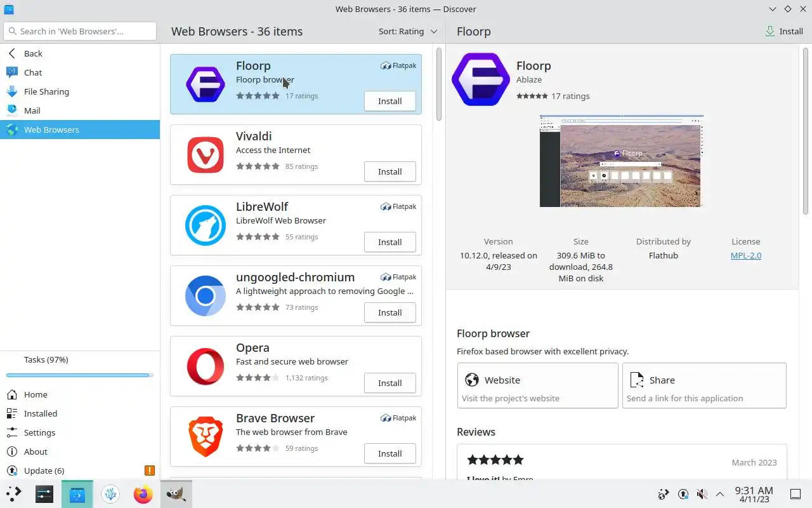812x508 pixels.
Task: Install LibreWolf
Action: pyautogui.click(x=390, y=242)
